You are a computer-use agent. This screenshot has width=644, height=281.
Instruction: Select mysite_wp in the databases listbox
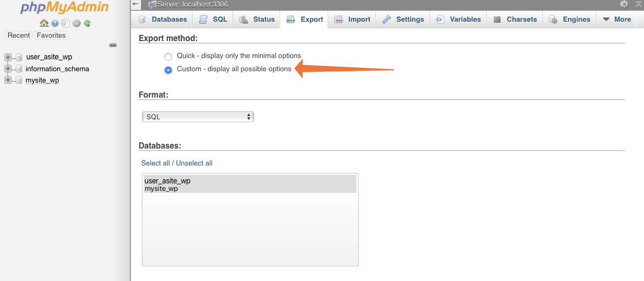(161, 189)
